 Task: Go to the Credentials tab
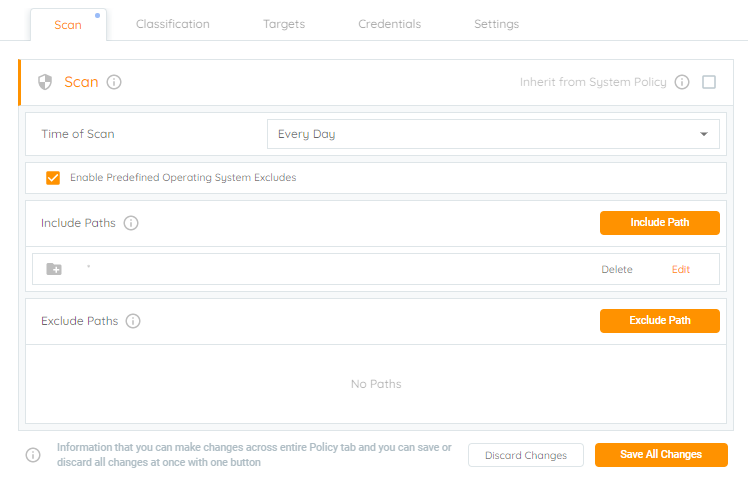[389, 24]
